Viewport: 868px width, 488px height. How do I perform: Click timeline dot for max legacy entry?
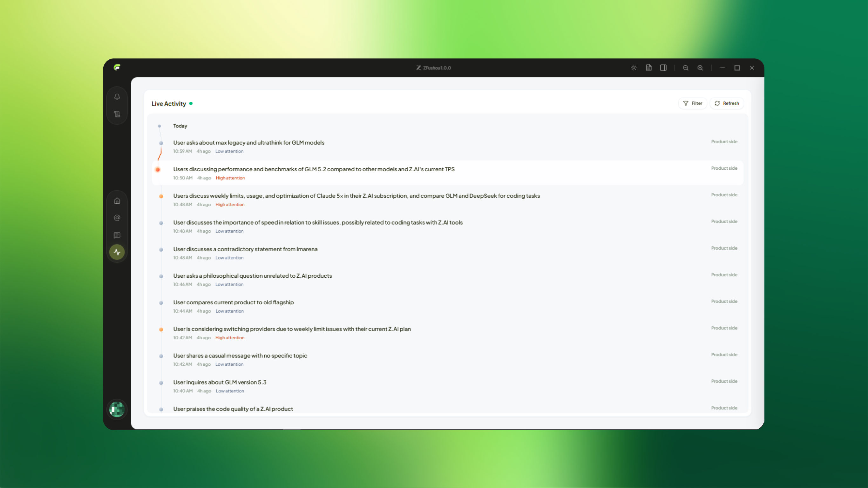pos(161,143)
